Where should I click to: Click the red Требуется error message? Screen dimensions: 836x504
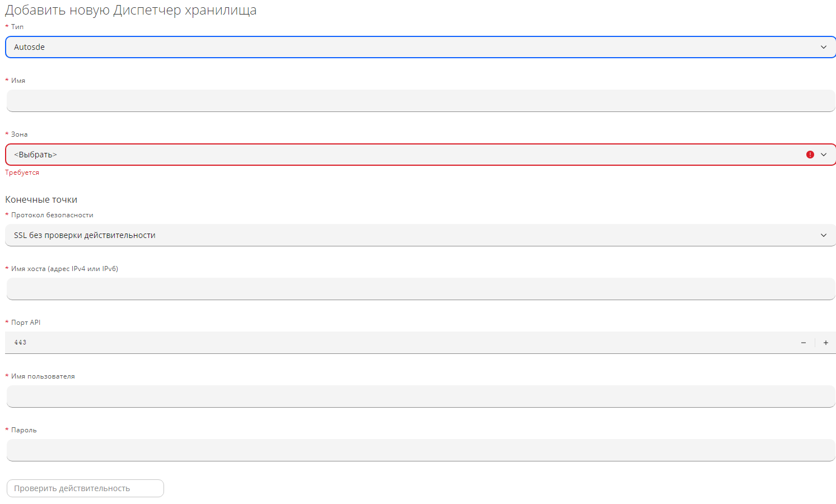point(22,172)
